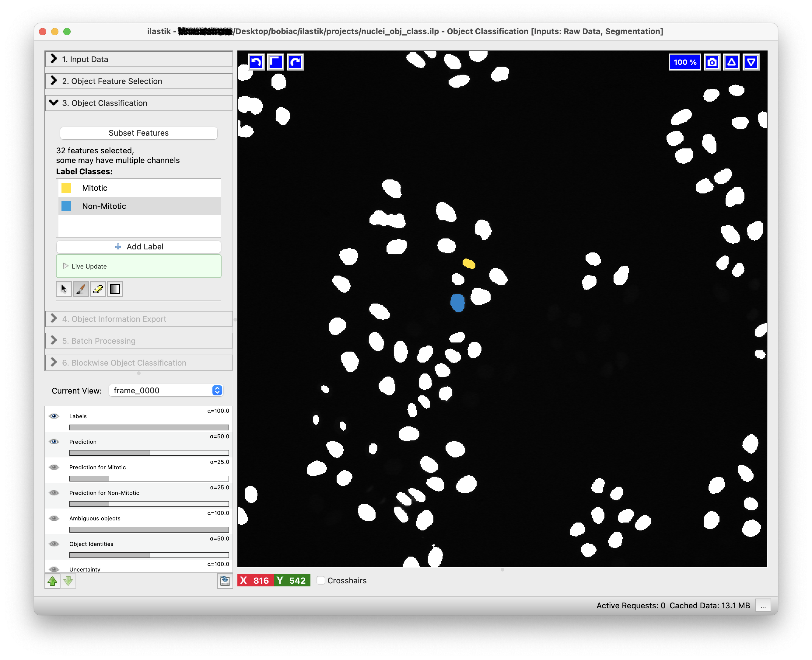The width and height of the screenshot is (812, 660).
Task: Select the eraser tool
Action: (98, 289)
